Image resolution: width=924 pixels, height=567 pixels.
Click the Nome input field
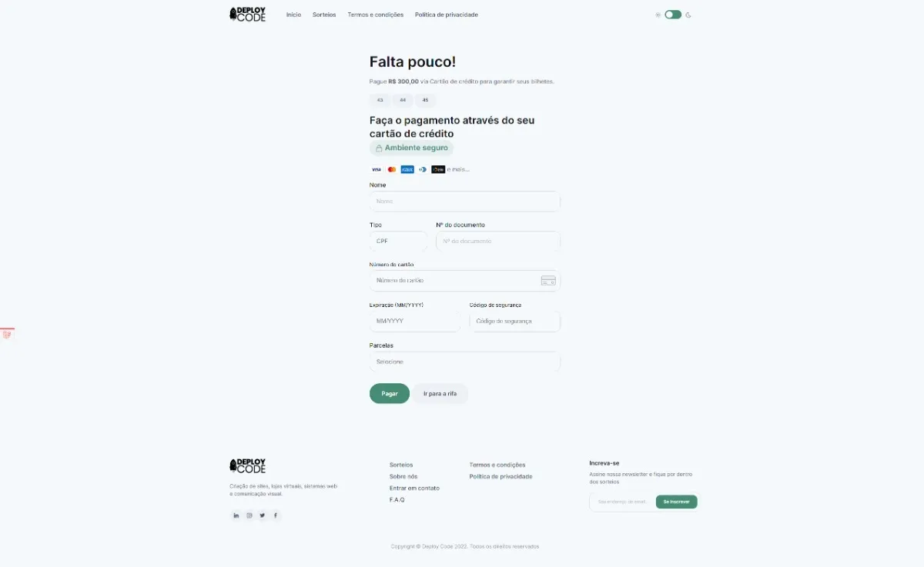[x=465, y=202]
